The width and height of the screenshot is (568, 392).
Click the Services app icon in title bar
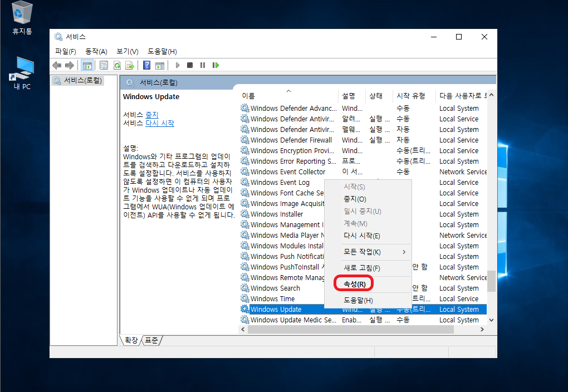(58, 37)
